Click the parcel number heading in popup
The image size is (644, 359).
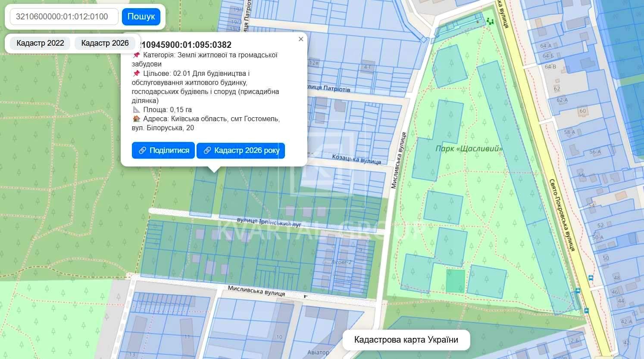click(x=185, y=45)
